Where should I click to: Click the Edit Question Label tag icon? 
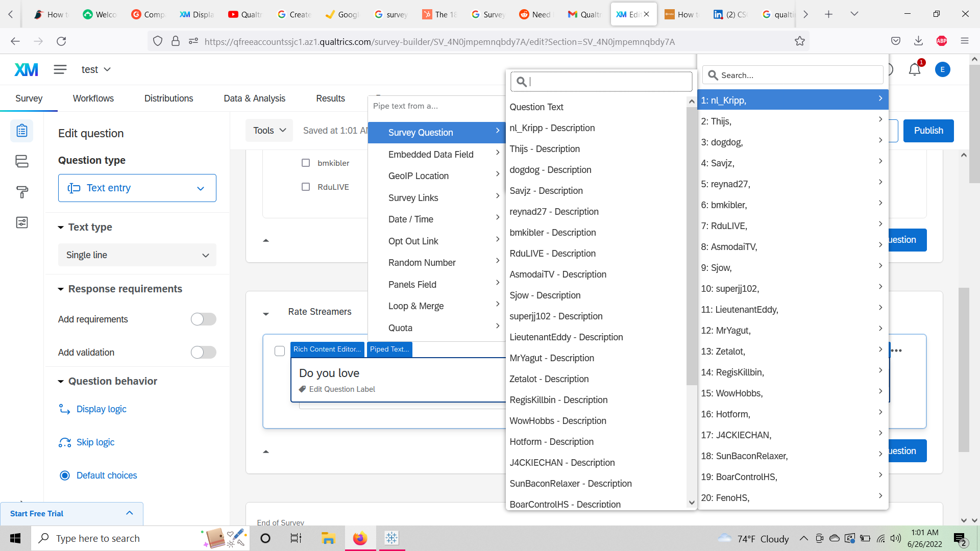coord(302,389)
